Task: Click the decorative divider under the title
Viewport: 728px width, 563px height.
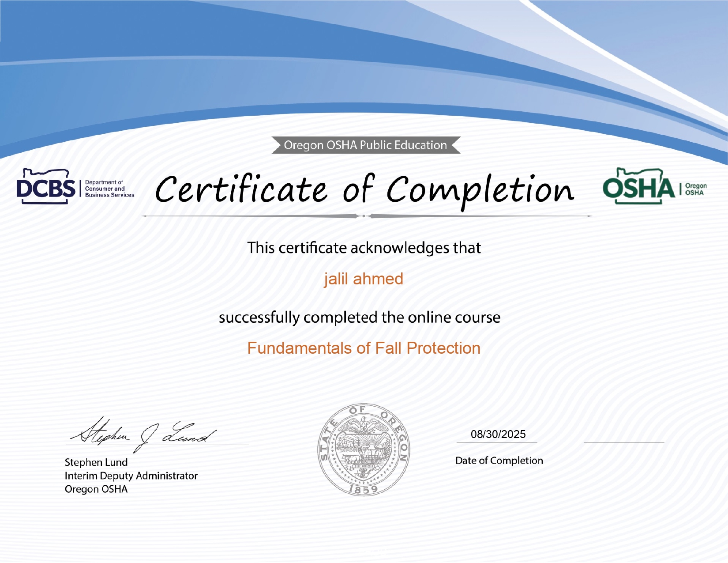Action: (364, 216)
